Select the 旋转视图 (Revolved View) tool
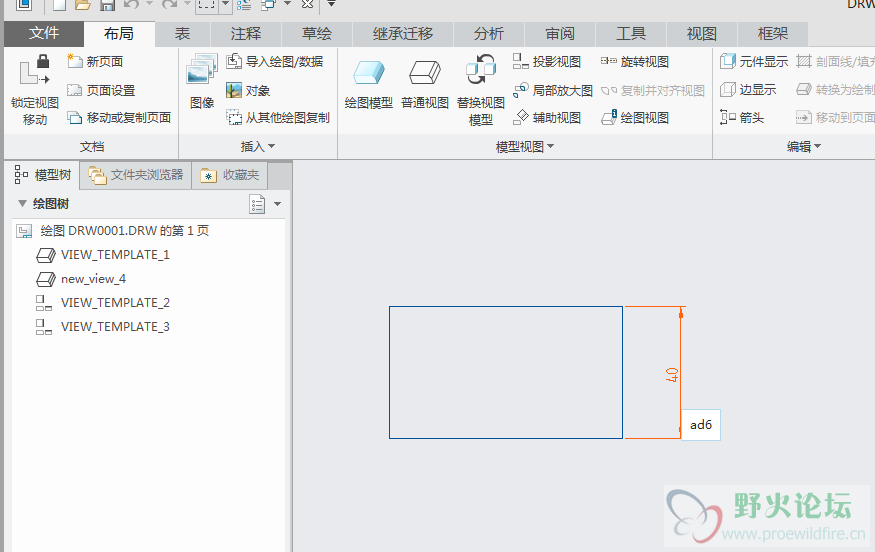 click(635, 62)
